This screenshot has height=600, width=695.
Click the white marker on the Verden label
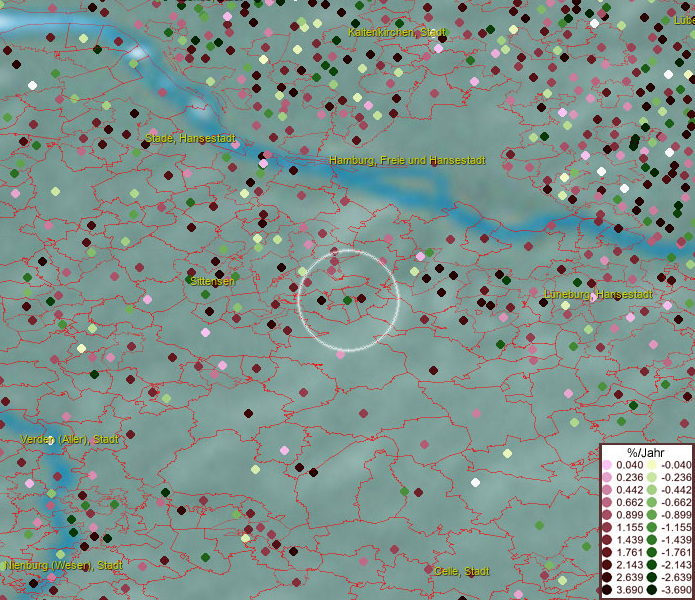point(50,440)
